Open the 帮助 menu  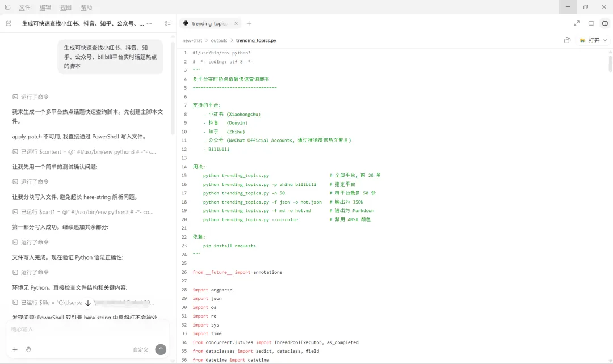(x=86, y=7)
